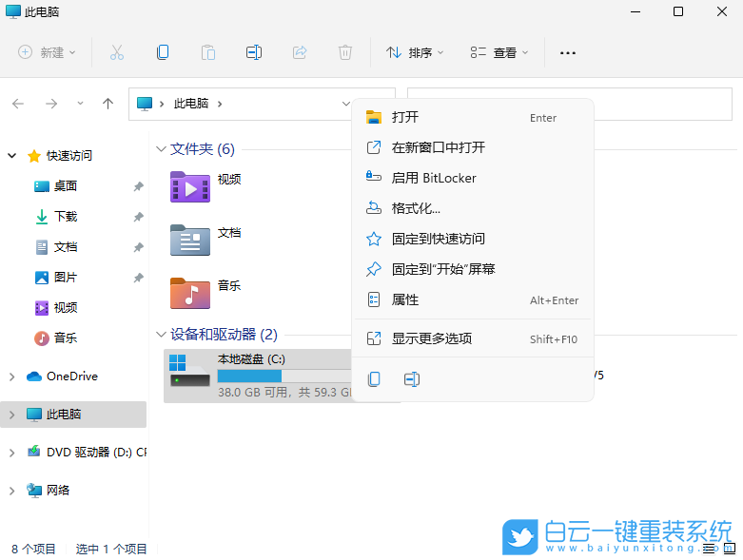Click the pin icon beside 下载
The height and width of the screenshot is (560, 743).
click(x=138, y=217)
